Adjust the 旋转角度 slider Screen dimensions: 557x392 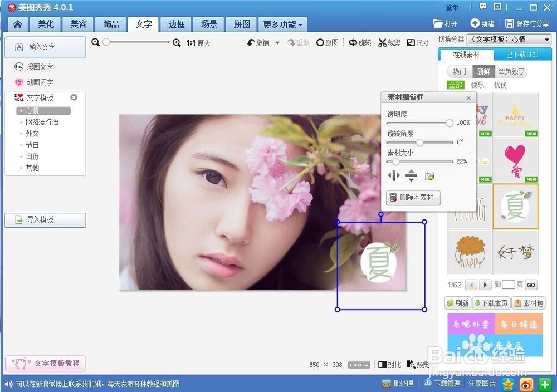(x=420, y=143)
